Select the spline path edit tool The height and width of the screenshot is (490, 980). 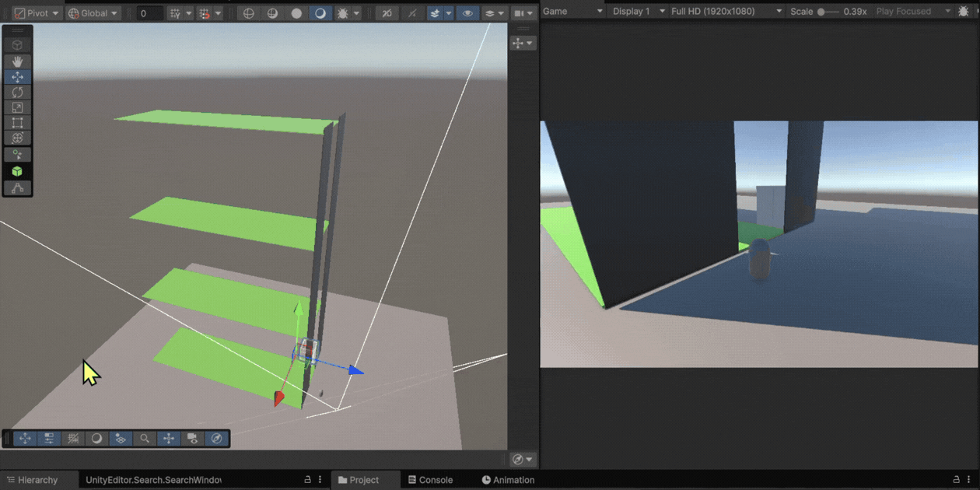coord(17,187)
